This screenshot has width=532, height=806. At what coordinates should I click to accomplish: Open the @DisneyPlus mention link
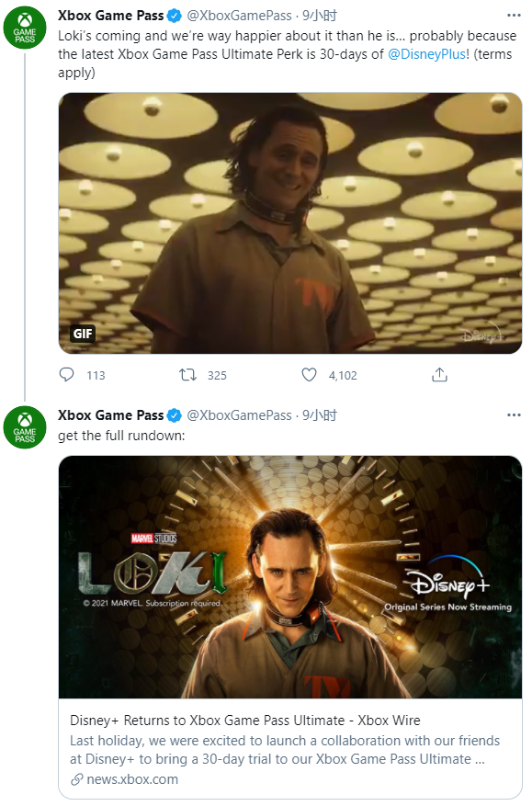coord(426,54)
